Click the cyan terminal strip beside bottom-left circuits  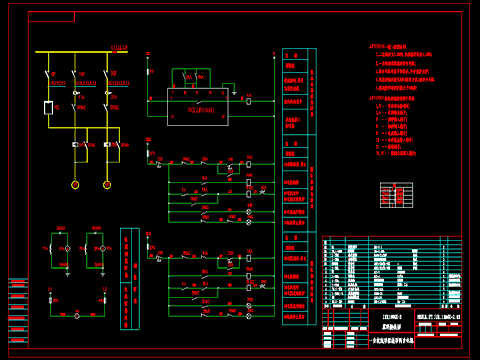point(130,279)
